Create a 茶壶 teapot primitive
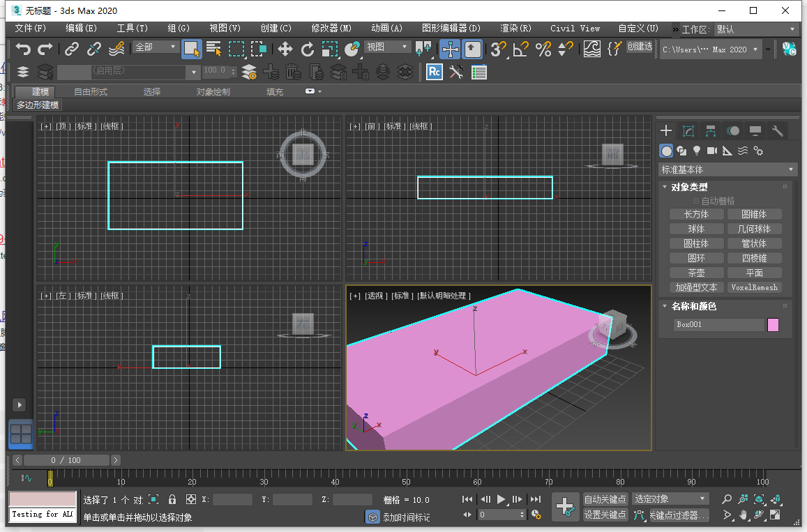 click(x=696, y=273)
